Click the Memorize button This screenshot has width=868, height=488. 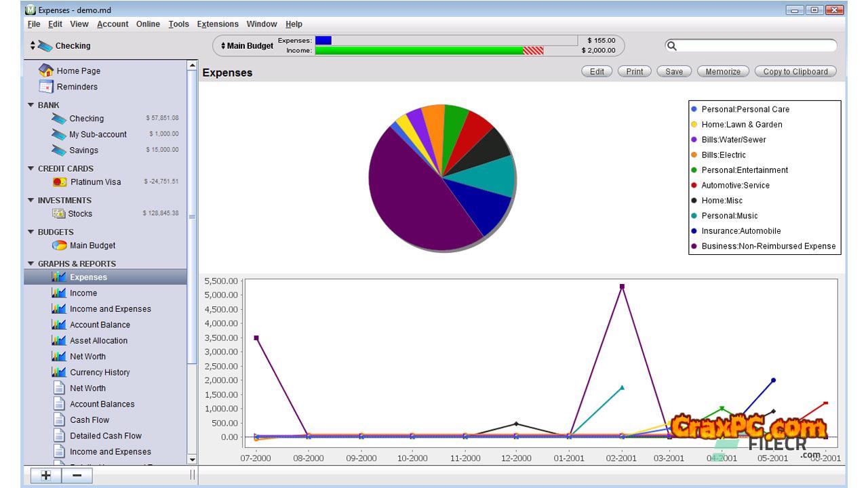click(x=723, y=71)
